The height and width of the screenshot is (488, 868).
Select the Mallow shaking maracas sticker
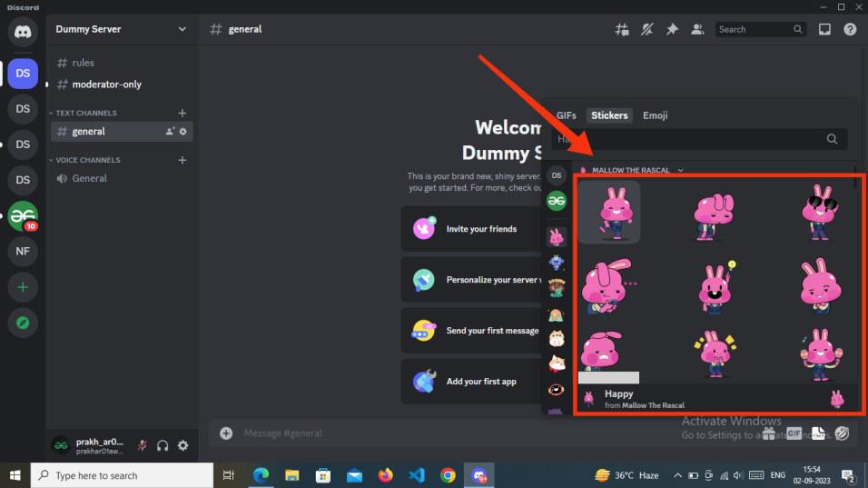820,354
